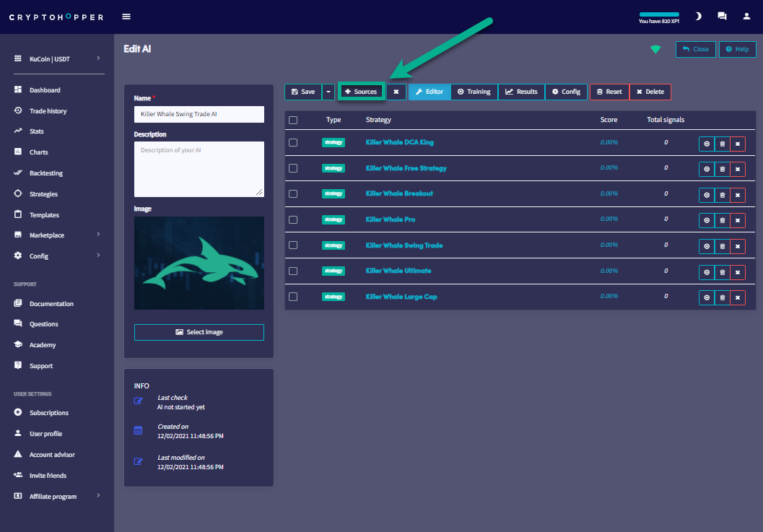Click target icon for Killer Whale Breakout row
This screenshot has height=532, width=763.
tap(707, 195)
